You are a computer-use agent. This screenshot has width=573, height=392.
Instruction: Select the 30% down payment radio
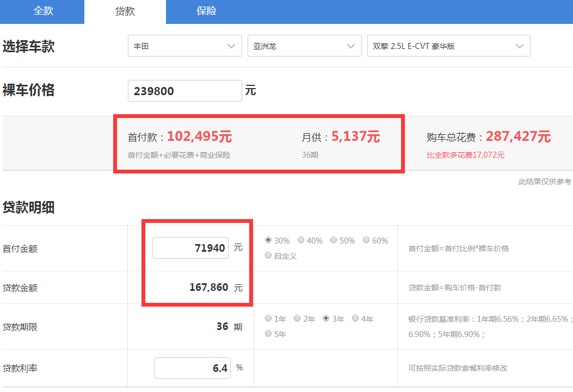268,240
